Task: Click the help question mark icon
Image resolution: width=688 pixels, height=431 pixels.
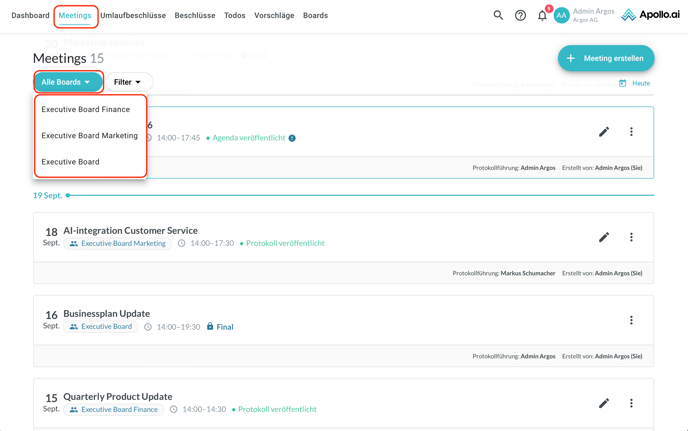Action: [520, 16]
